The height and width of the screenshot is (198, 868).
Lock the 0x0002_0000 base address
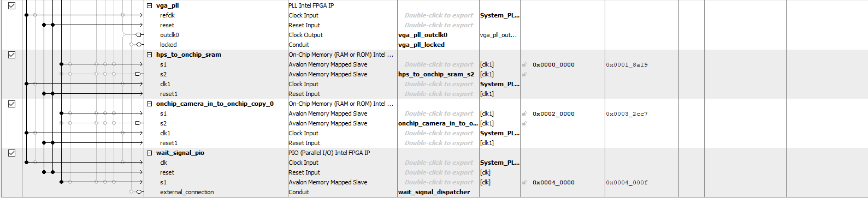(524, 113)
